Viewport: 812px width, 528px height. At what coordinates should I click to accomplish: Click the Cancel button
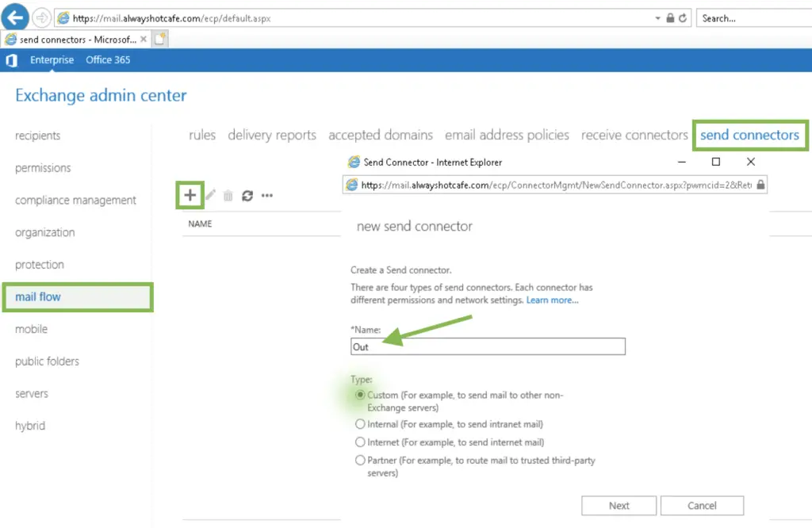(703, 506)
